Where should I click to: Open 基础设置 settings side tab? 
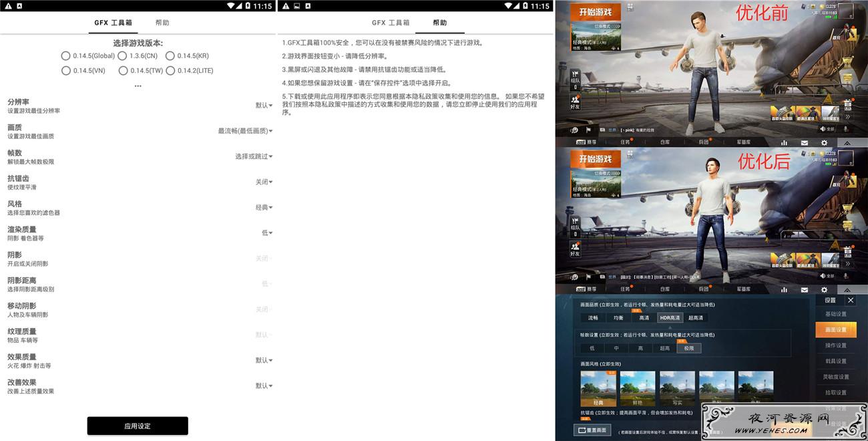pos(835,314)
